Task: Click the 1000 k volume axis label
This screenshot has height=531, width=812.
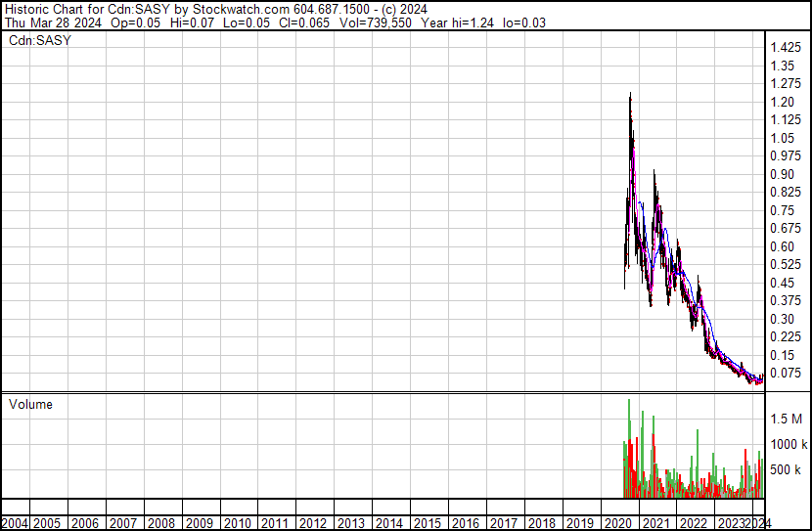Action: point(787,444)
